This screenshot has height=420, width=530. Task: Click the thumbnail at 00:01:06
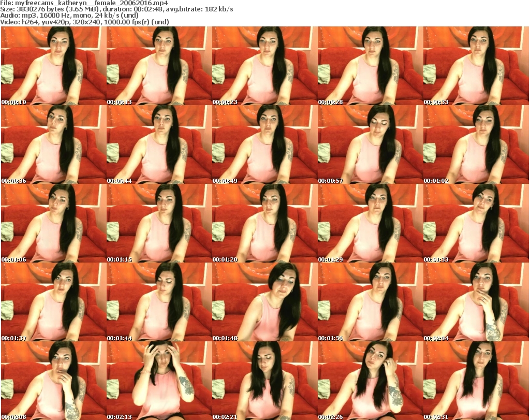tap(53, 223)
